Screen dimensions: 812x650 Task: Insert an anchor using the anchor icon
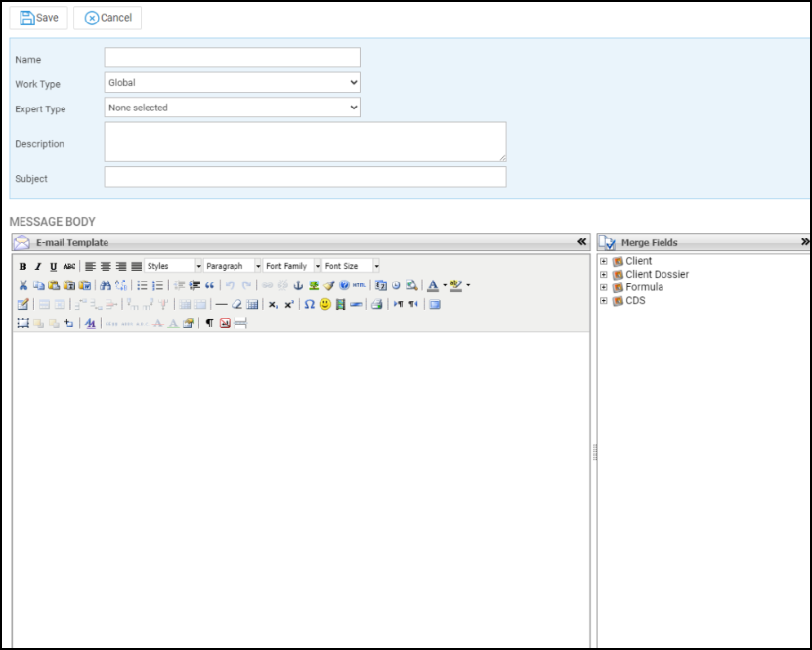point(298,285)
